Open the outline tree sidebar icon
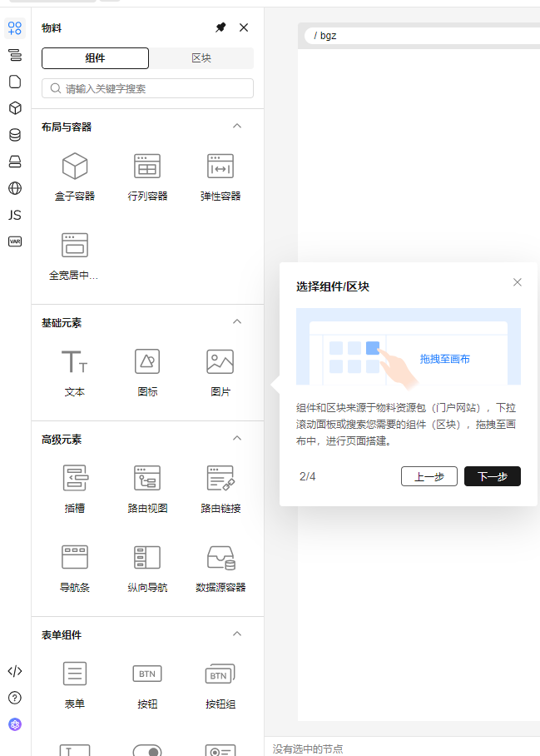This screenshot has width=540, height=756. pos(15,55)
